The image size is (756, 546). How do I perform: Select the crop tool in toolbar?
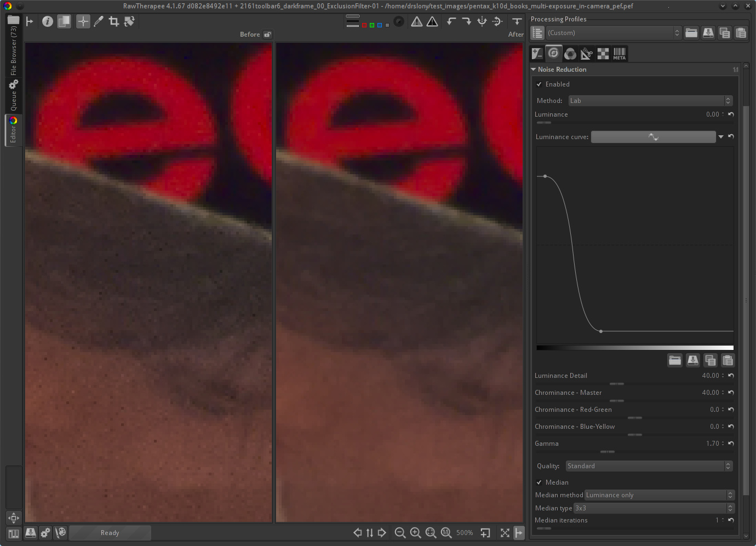point(114,21)
